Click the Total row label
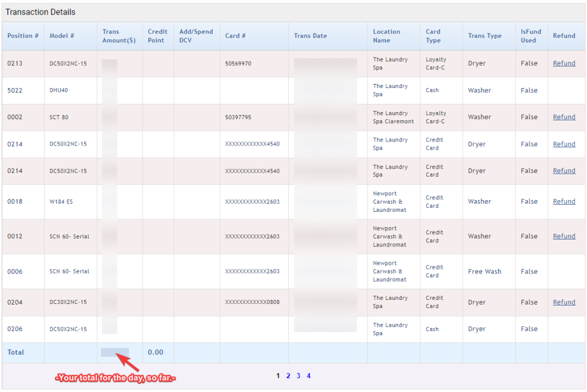The height and width of the screenshot is (392, 587). 16,352
